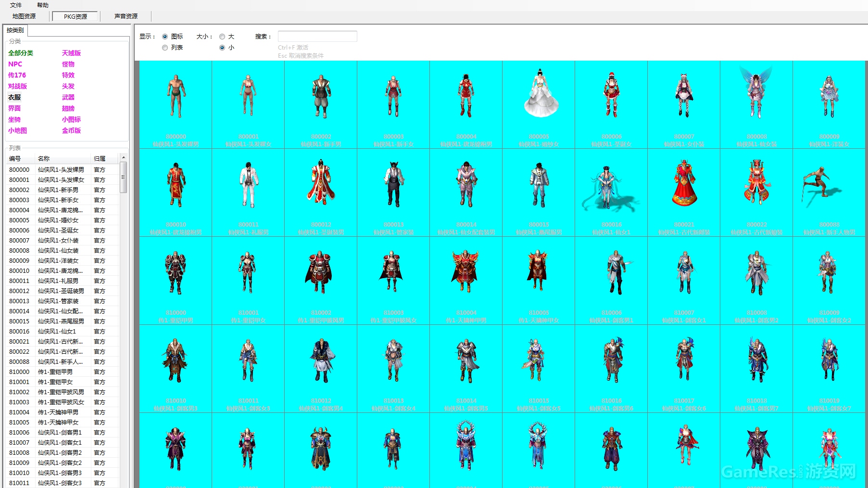Open the 武器 weapons category

(x=68, y=97)
